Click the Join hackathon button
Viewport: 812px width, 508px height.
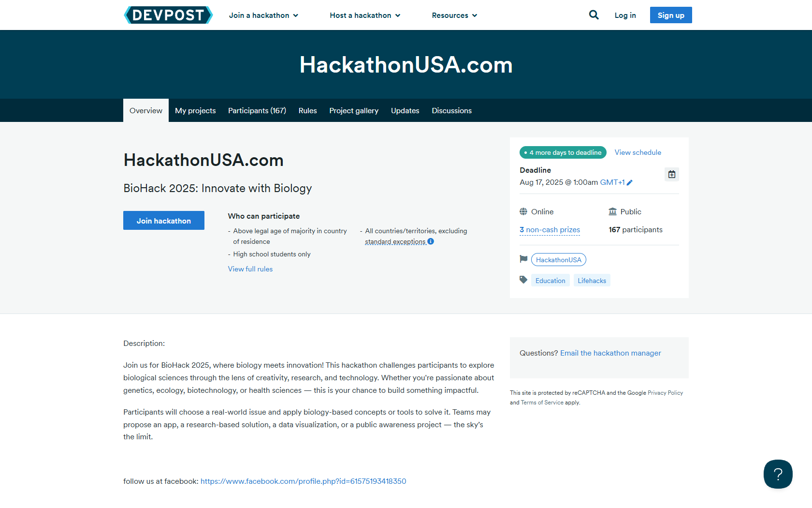(164, 221)
